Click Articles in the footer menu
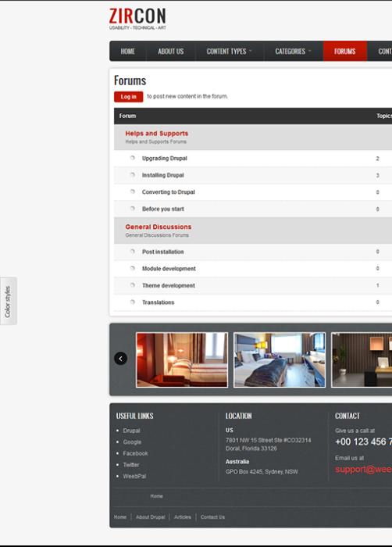 click(183, 517)
